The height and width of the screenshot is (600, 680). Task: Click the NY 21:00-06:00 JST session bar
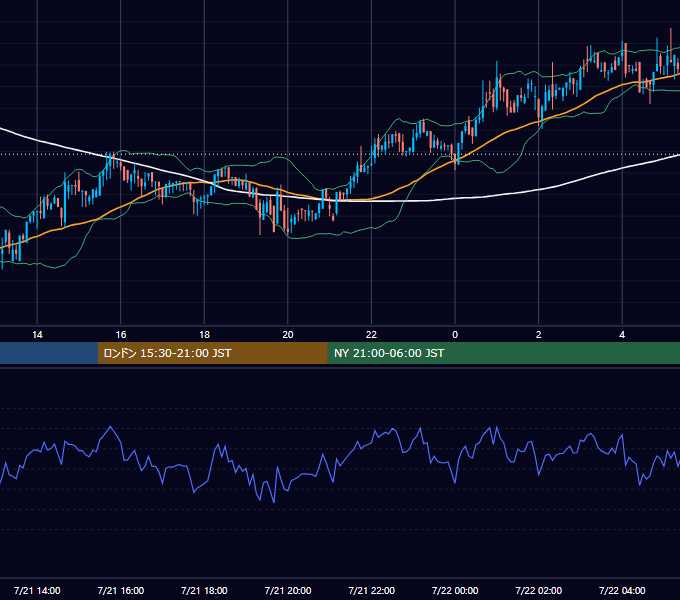coord(503,353)
